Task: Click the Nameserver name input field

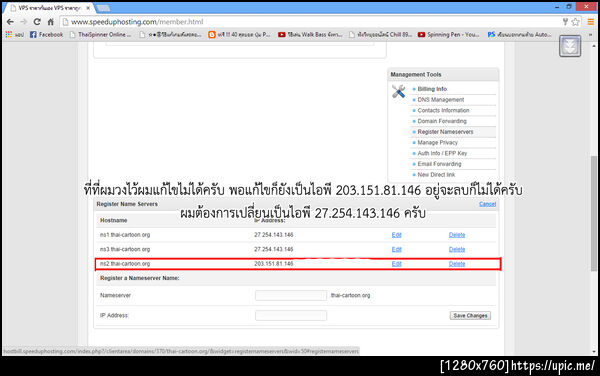Action: click(x=291, y=295)
